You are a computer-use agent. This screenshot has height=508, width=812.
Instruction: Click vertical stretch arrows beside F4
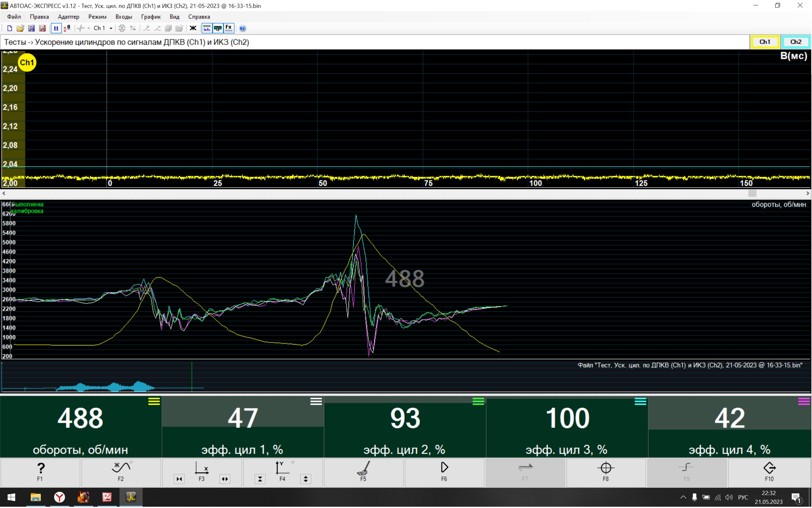pos(305,479)
